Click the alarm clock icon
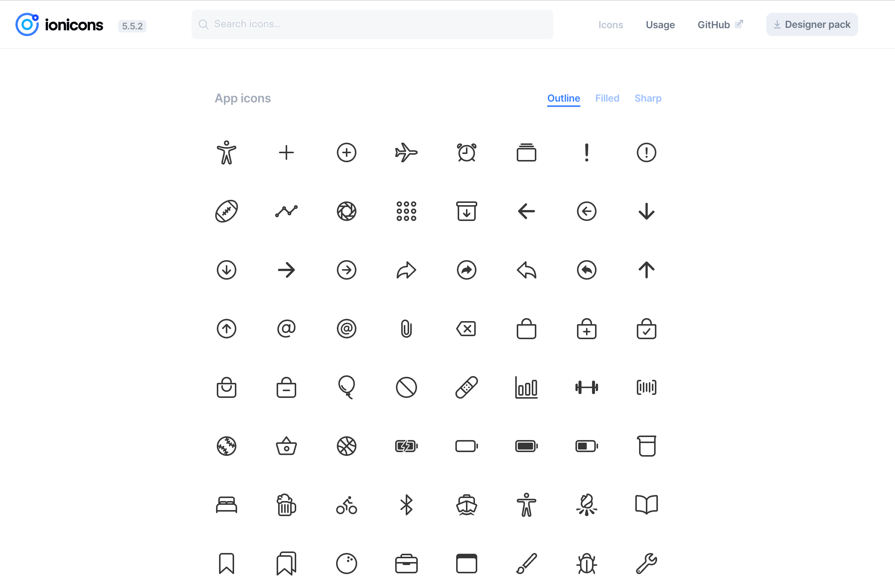 tap(466, 152)
